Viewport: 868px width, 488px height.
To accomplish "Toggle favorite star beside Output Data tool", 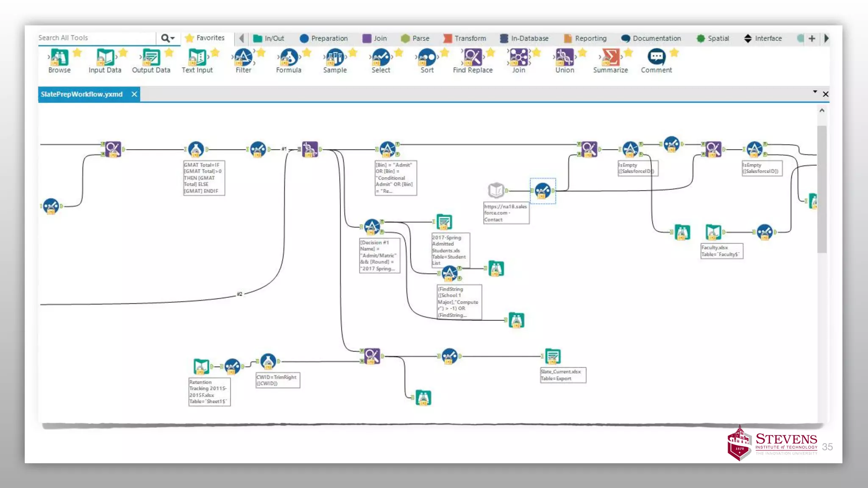I will tap(169, 53).
